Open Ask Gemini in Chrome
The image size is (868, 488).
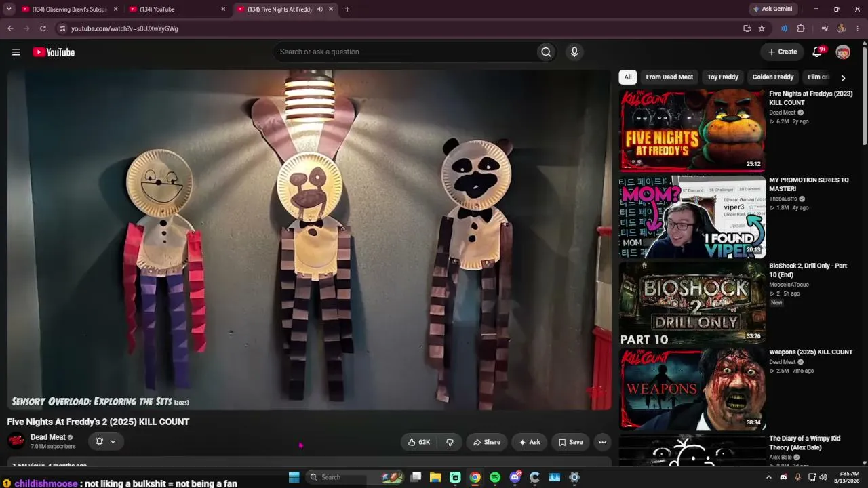pos(772,9)
